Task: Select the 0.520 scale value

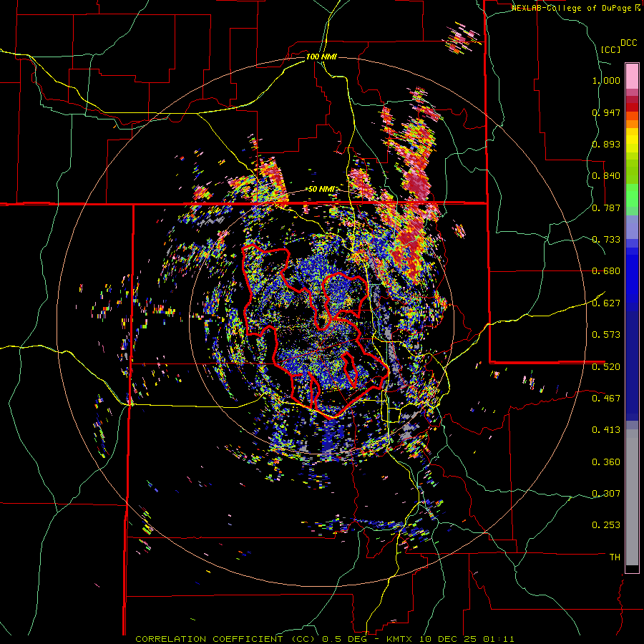Action: point(606,366)
